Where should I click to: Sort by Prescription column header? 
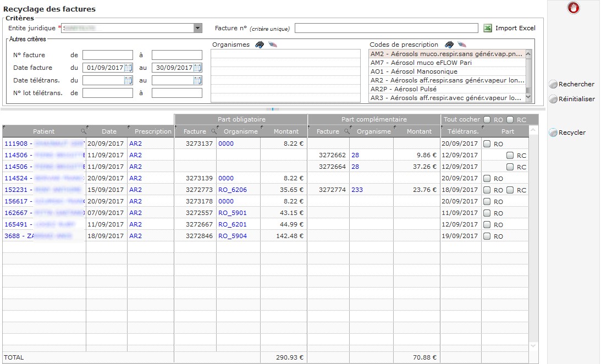(x=151, y=131)
